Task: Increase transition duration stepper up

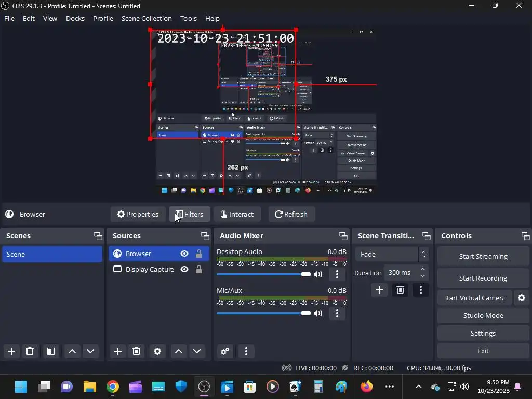Action: (422, 269)
